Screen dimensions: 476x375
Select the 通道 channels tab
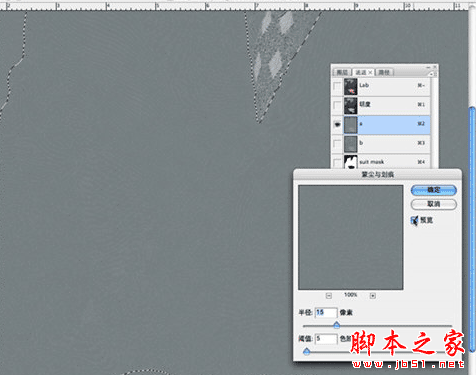click(363, 72)
